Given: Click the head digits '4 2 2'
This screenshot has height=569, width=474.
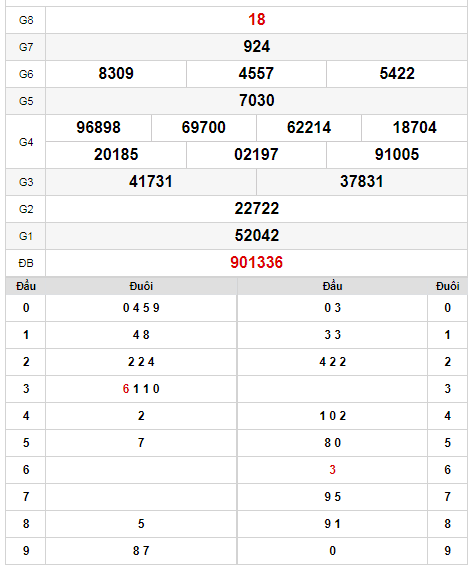Looking at the screenshot, I should (x=332, y=362).
